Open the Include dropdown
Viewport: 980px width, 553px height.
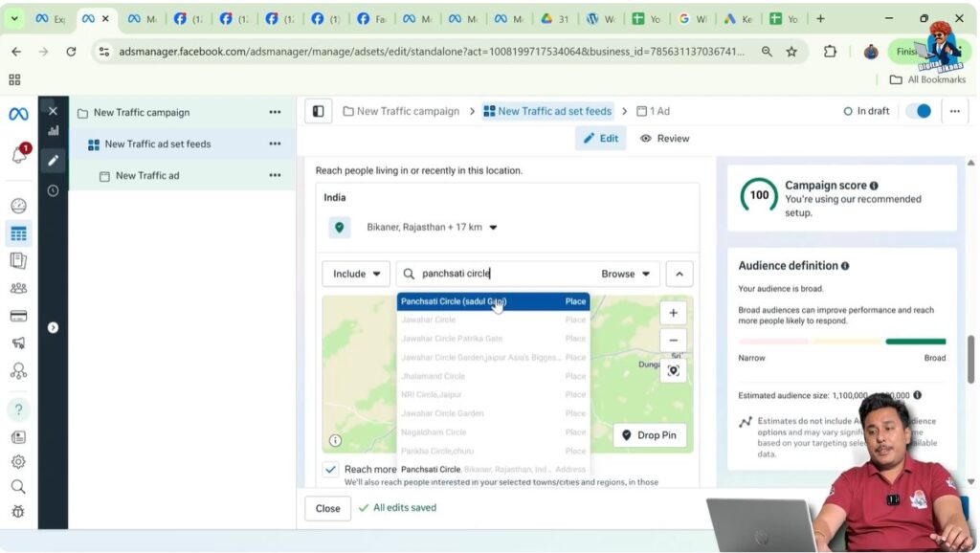click(x=356, y=274)
